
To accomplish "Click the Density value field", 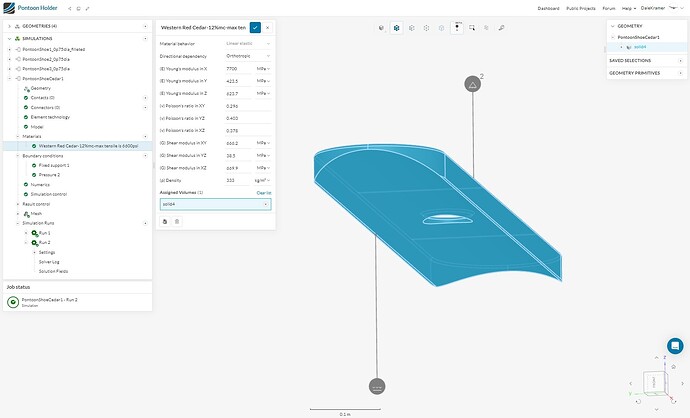I will point(238,180).
